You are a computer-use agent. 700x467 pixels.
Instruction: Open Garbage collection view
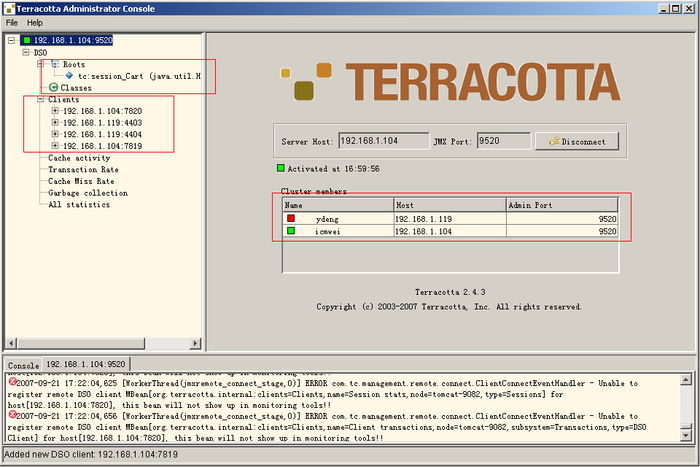[88, 193]
